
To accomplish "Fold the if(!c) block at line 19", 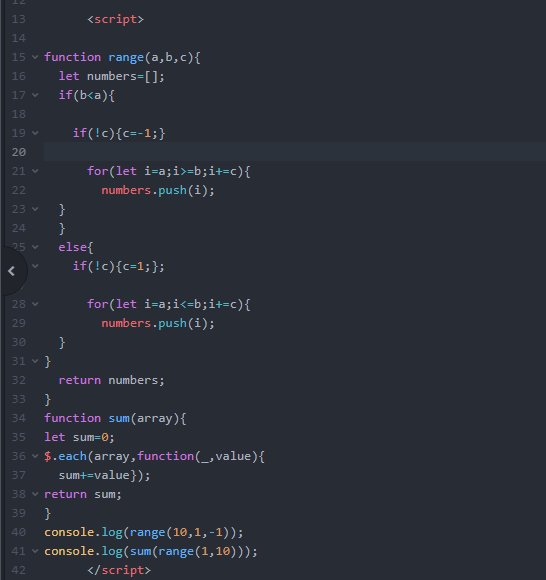I will pos(35,133).
